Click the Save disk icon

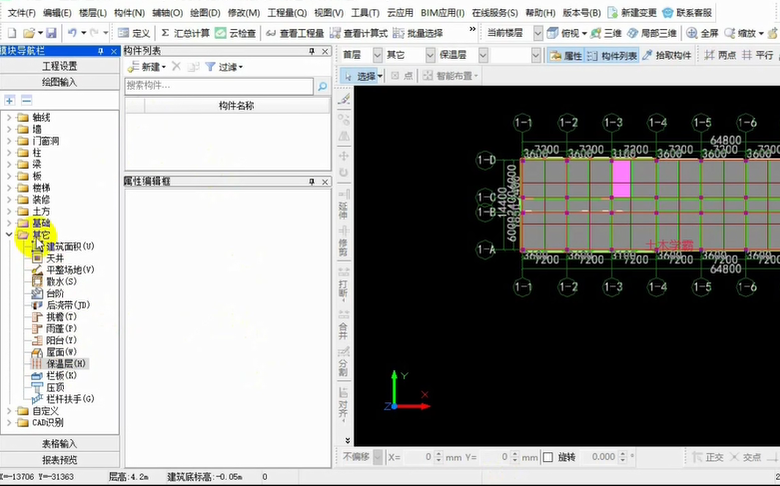[x=51, y=33]
